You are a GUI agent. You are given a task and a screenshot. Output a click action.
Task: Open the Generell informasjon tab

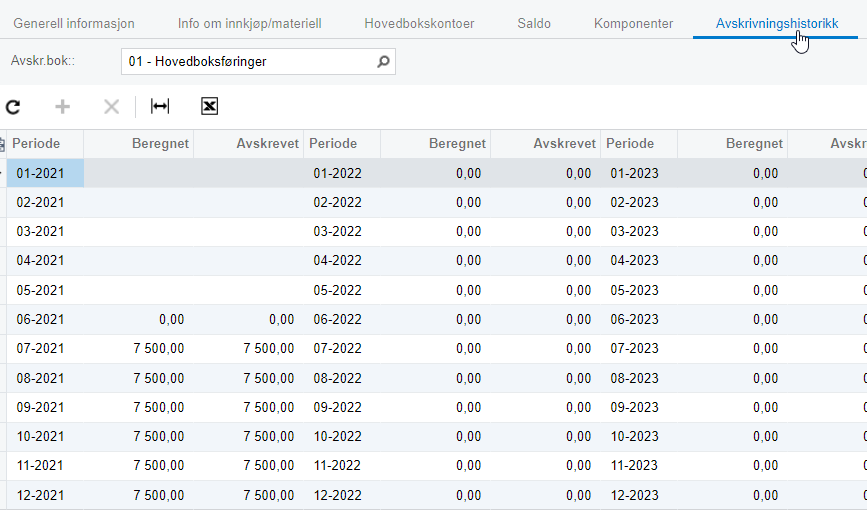(74, 23)
